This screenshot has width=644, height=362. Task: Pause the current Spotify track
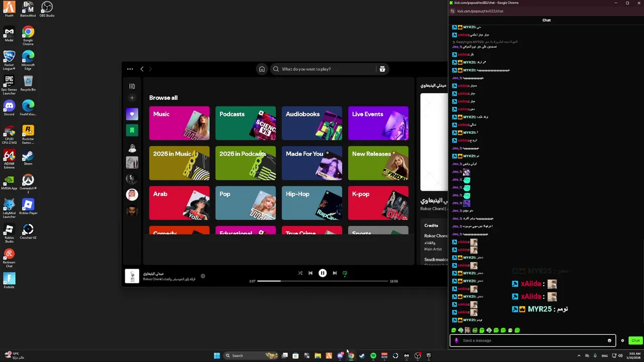pos(323,273)
